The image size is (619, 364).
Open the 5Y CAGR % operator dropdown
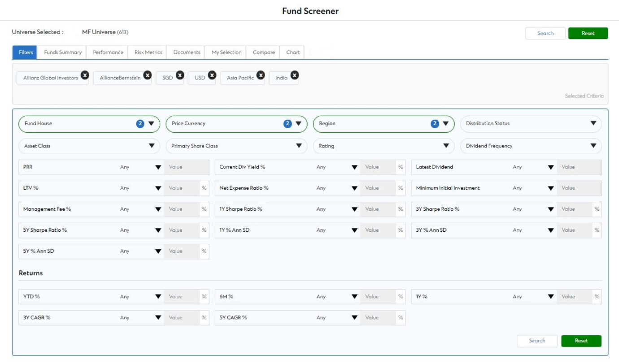click(x=336, y=318)
